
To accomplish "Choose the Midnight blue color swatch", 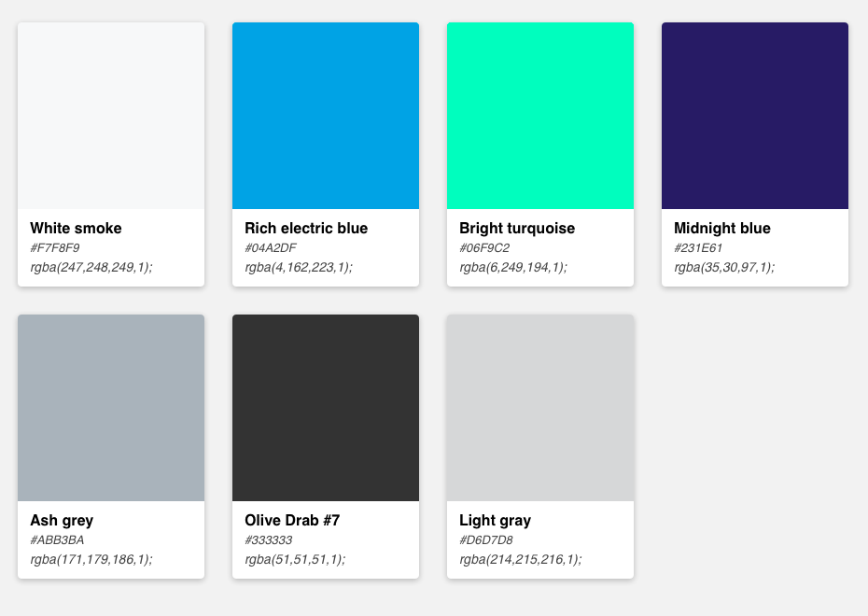I will tap(755, 116).
